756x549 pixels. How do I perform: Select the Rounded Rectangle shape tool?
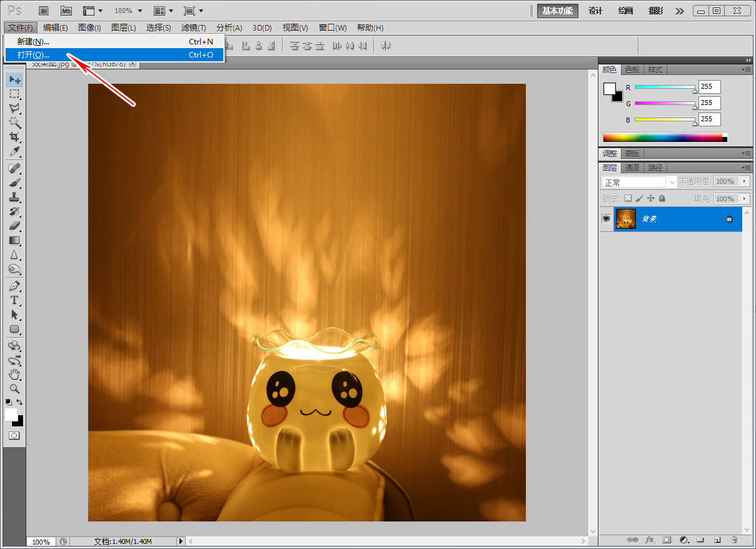pos(15,329)
